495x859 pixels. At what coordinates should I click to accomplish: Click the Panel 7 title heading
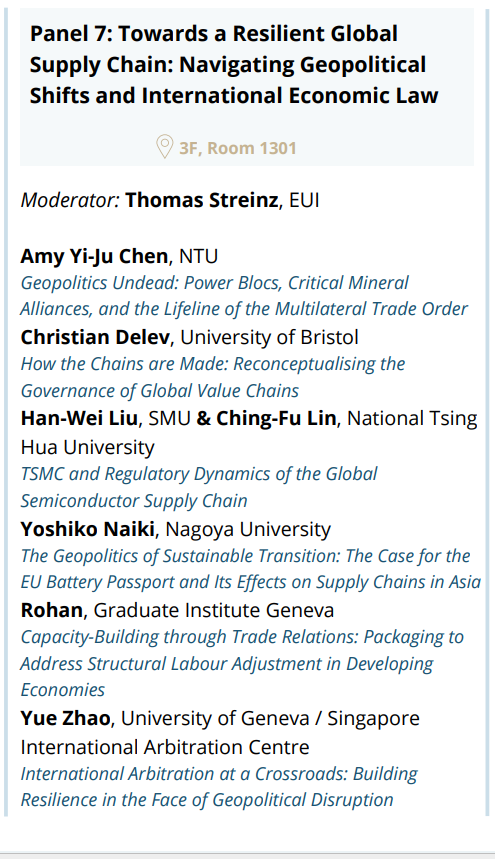coord(234,65)
